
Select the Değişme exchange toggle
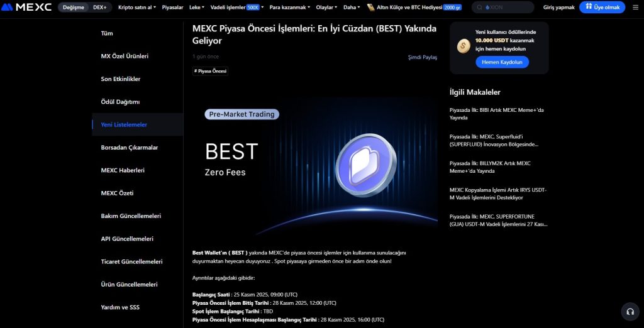[x=74, y=8]
